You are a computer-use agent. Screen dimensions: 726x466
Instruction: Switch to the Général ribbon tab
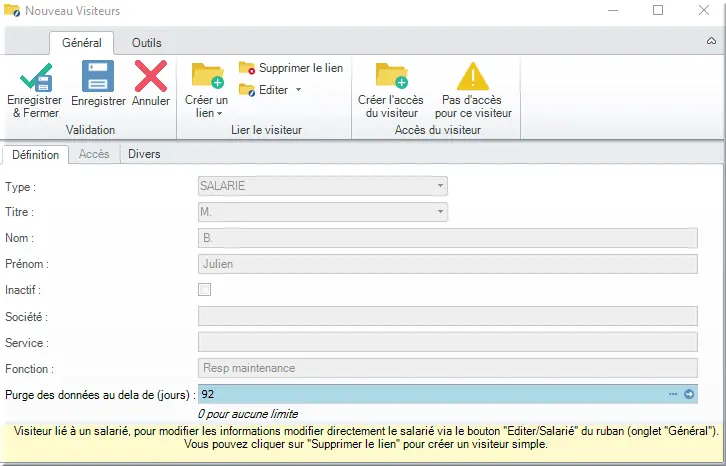(81, 43)
